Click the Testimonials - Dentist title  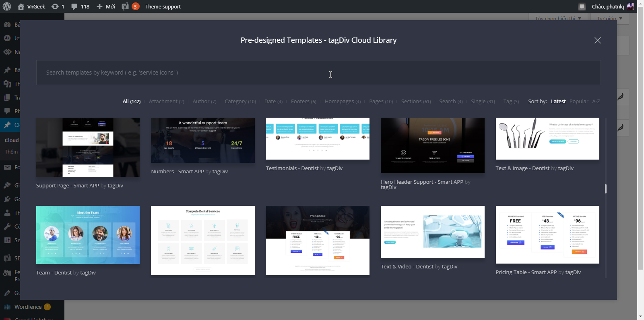click(x=292, y=168)
